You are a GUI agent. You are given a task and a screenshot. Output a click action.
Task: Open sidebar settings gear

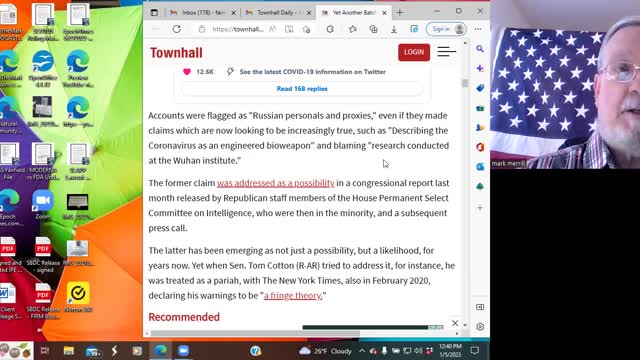480,327
